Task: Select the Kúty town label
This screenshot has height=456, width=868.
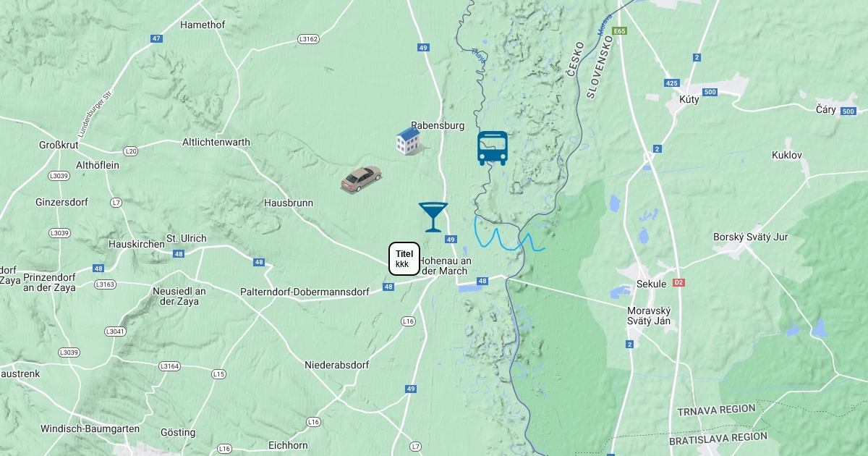Action: point(689,99)
